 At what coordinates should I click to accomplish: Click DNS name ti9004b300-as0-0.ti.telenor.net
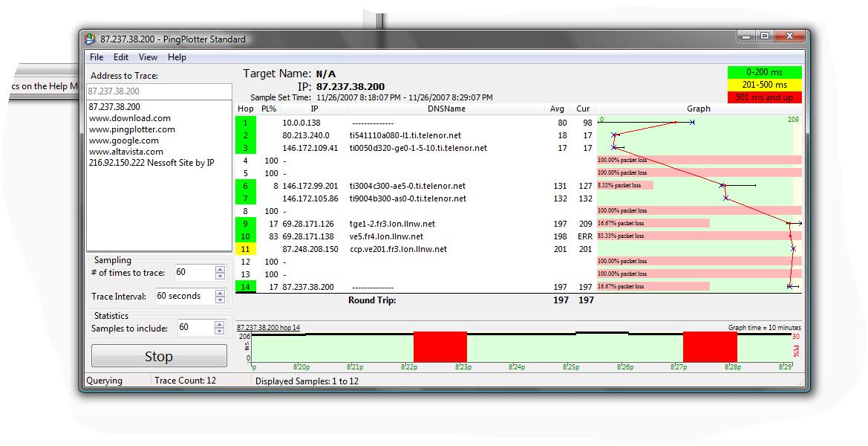pyautogui.click(x=408, y=198)
